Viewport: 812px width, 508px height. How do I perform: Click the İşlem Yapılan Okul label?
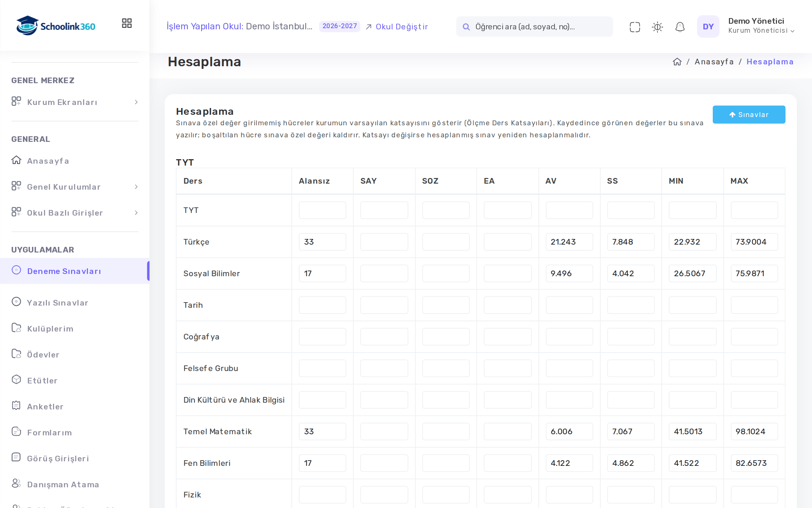pyautogui.click(x=205, y=26)
